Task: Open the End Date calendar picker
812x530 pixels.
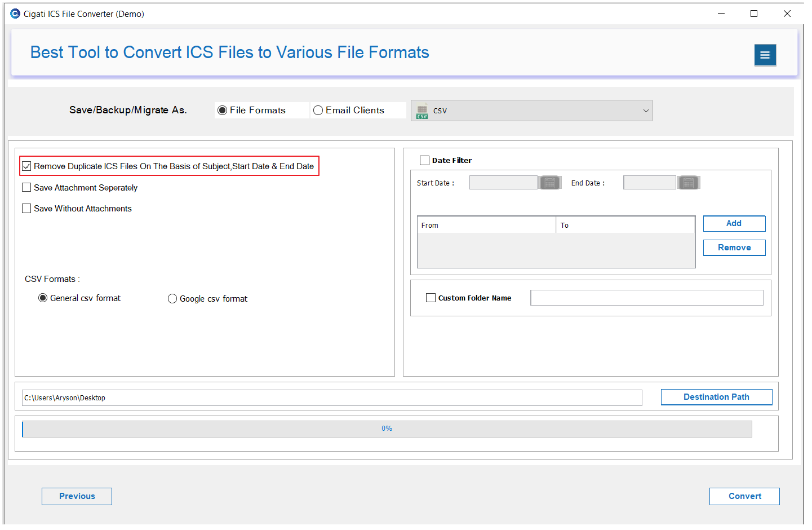Action: [x=688, y=183]
